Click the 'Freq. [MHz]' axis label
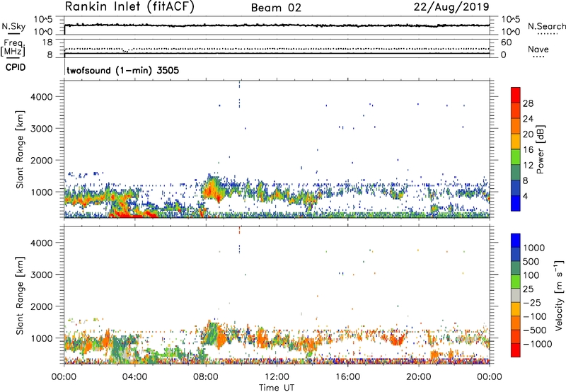The width and height of the screenshot is (566, 392). point(13,47)
